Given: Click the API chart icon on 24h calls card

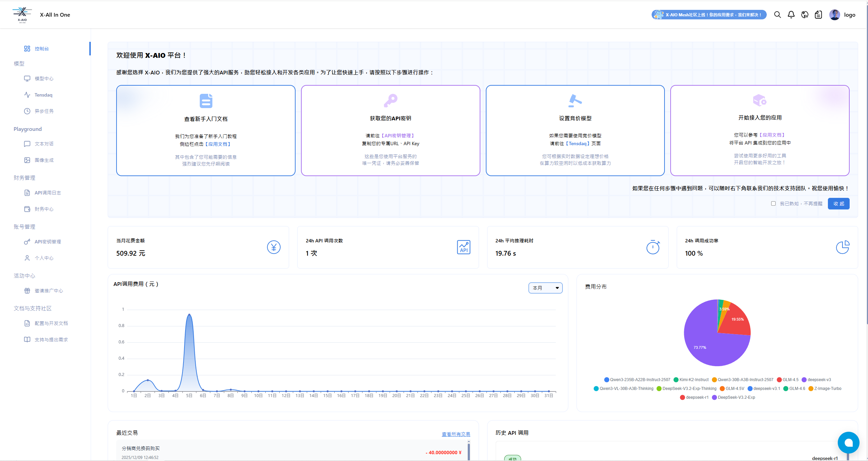Looking at the screenshot, I should point(463,247).
